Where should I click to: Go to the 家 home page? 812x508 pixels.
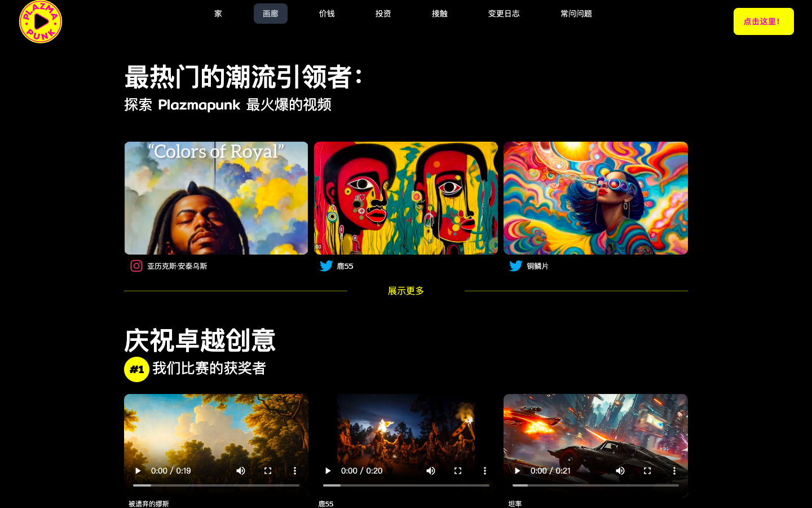218,14
